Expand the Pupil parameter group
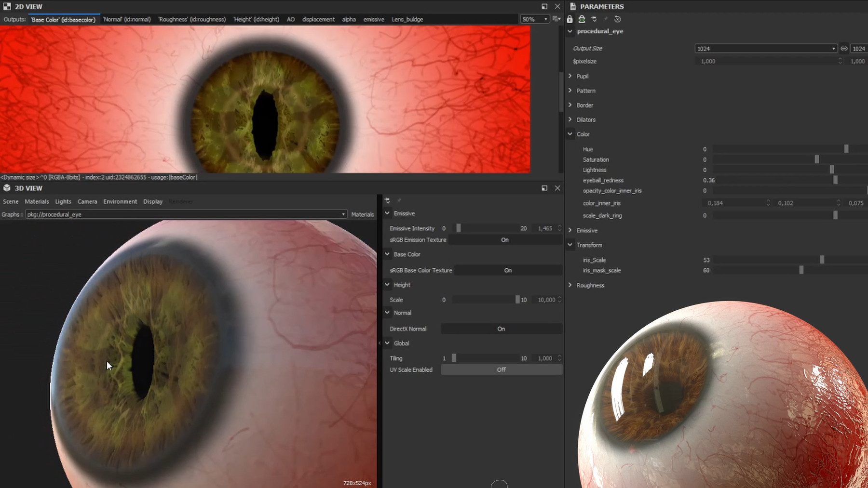 [x=570, y=76]
